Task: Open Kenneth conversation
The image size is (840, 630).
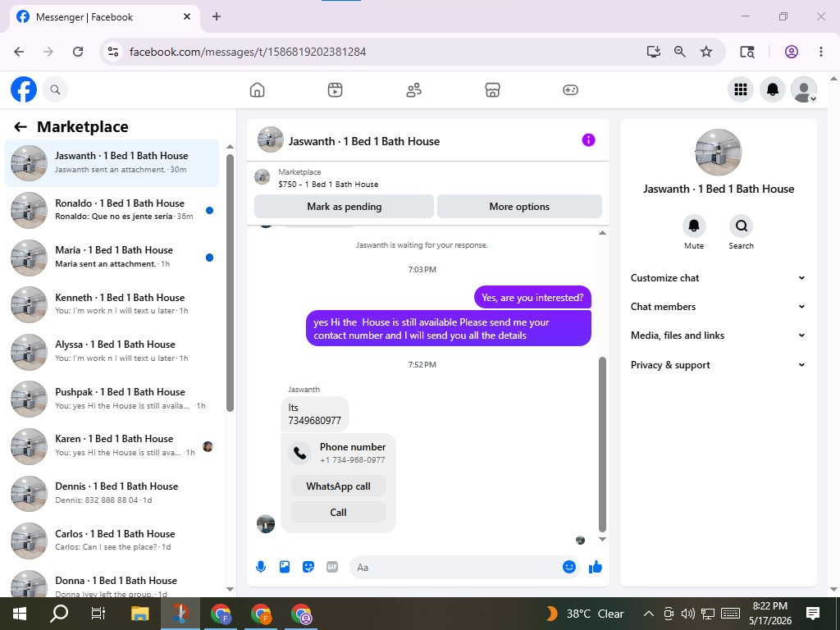Action: (x=112, y=304)
